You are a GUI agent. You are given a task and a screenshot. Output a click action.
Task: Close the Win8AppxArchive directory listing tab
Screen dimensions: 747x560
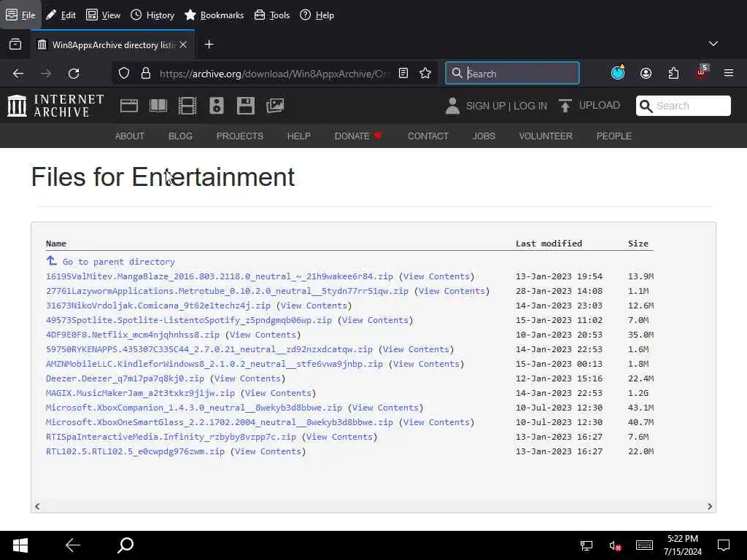(x=183, y=44)
